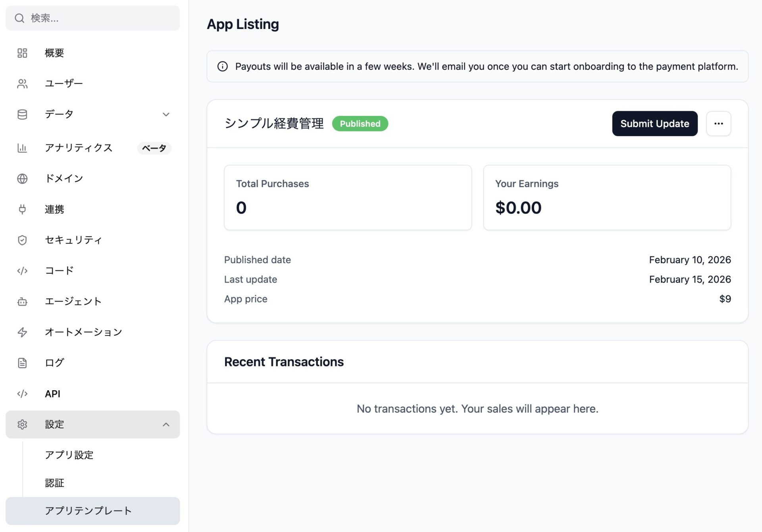Open the API sidebar link
762x532 pixels.
[52, 394]
